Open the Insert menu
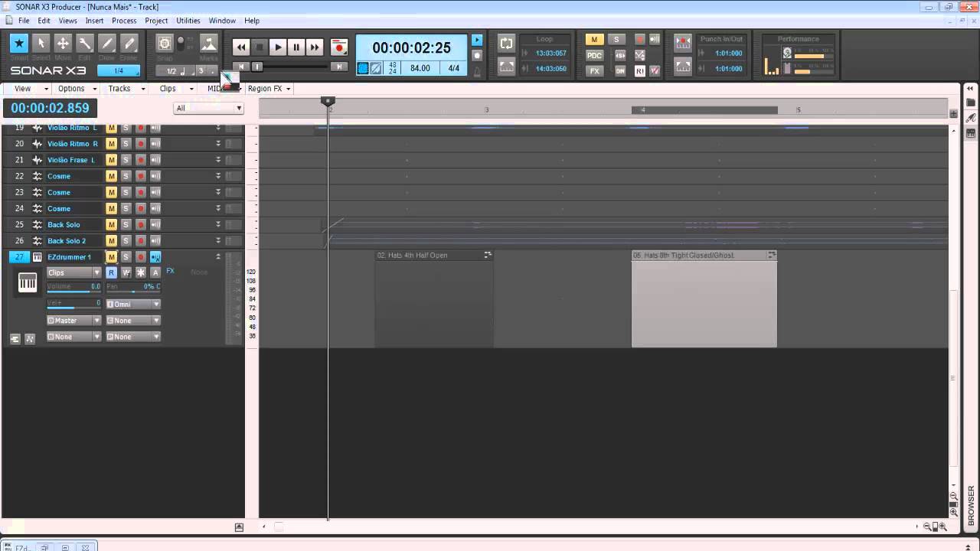This screenshot has height=551, width=980. [x=94, y=21]
